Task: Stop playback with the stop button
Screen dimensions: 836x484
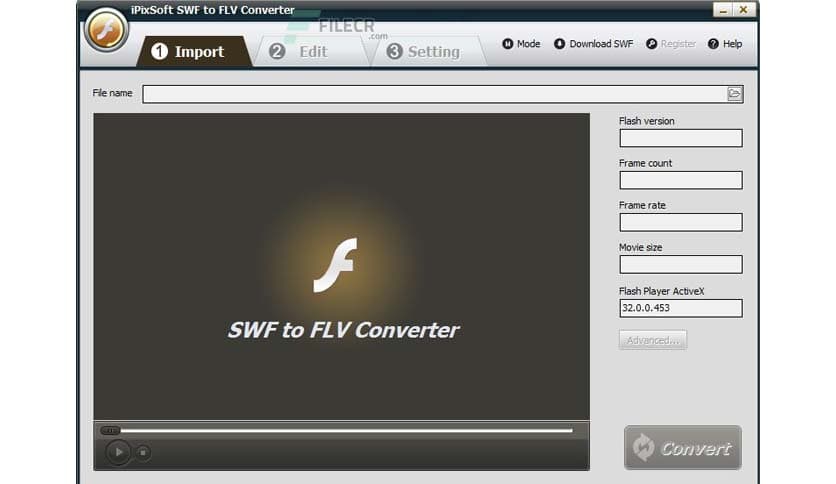Action: pyautogui.click(x=143, y=453)
